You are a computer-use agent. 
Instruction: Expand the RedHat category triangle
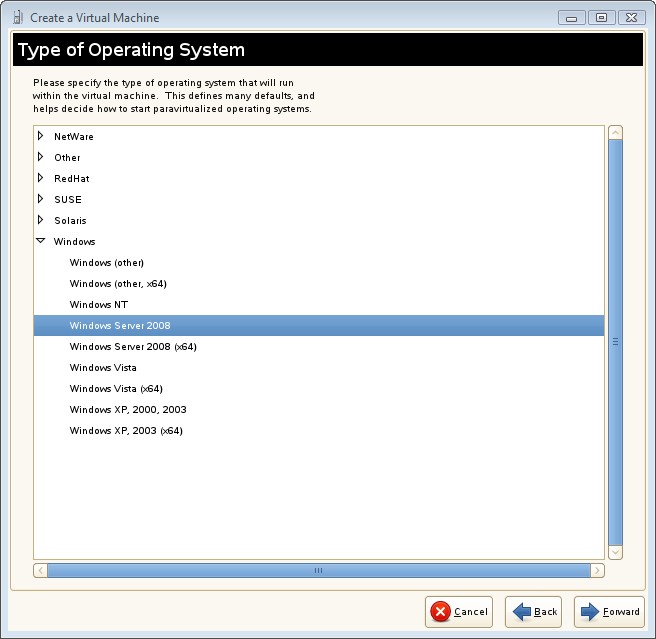pyautogui.click(x=41, y=178)
